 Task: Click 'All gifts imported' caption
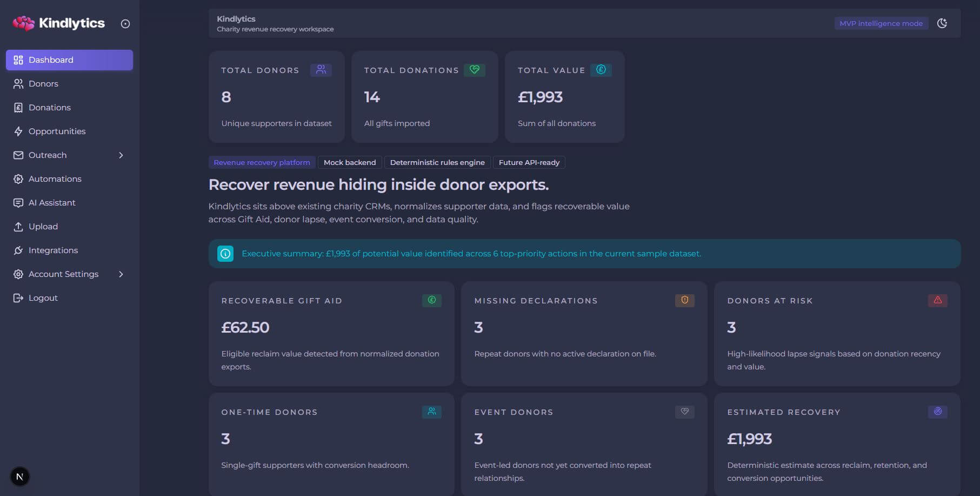click(x=397, y=123)
